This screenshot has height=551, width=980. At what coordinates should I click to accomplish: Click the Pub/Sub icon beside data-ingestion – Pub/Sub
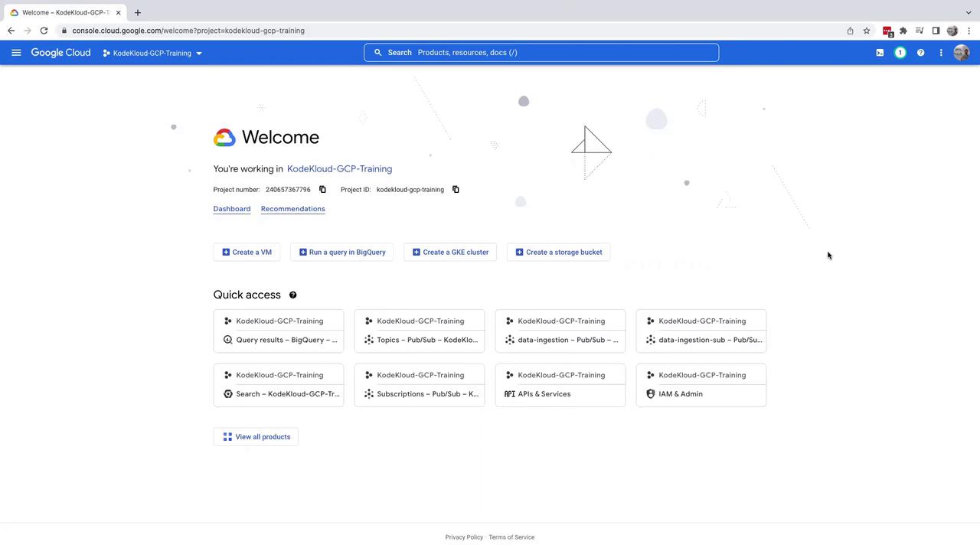[x=510, y=340]
